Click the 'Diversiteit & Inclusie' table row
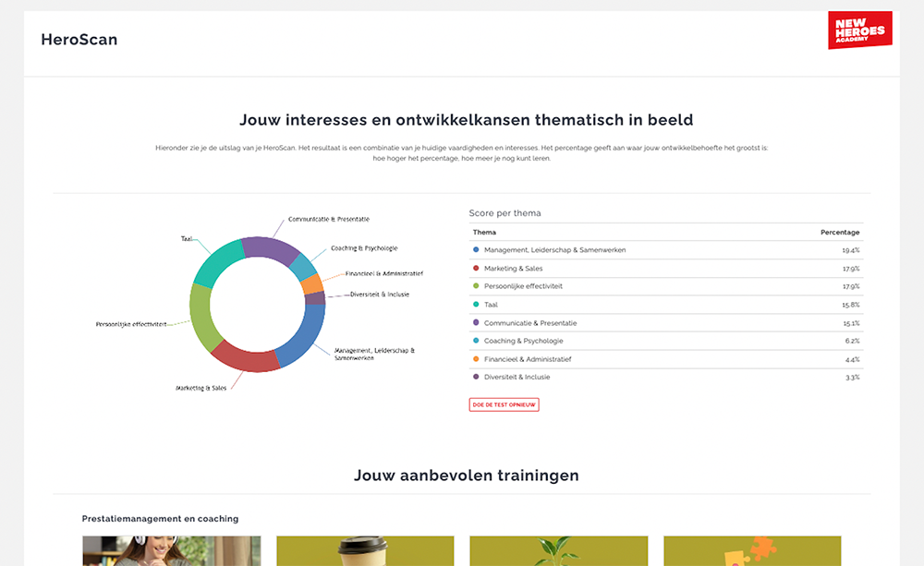Image resolution: width=924 pixels, height=566 pixels. tap(665, 377)
